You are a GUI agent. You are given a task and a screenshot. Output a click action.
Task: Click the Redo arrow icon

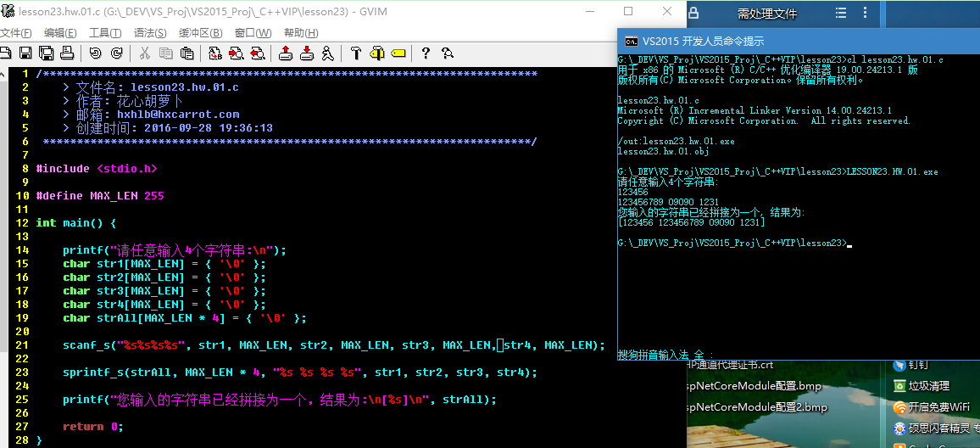(116, 53)
